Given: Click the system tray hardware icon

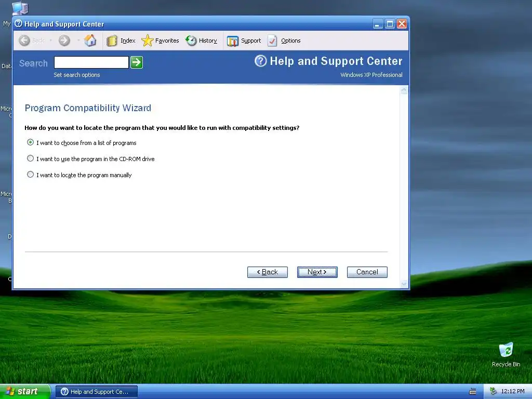Looking at the screenshot, I should pyautogui.click(x=493, y=391).
